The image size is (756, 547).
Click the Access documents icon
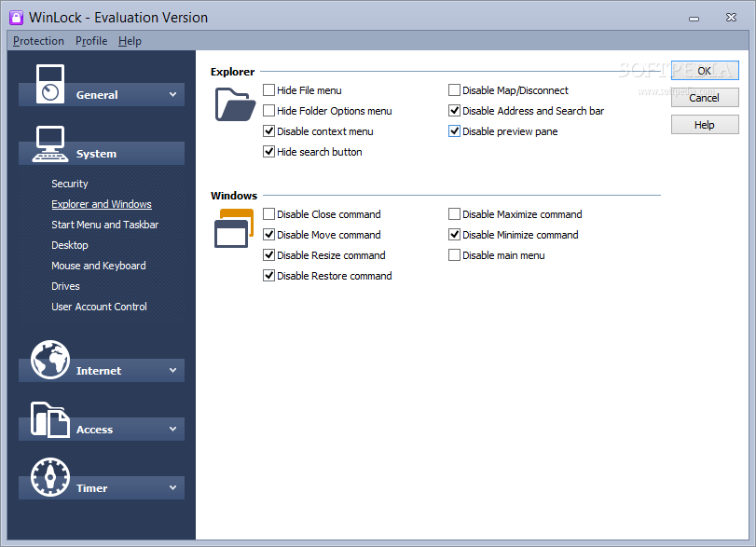(x=50, y=419)
